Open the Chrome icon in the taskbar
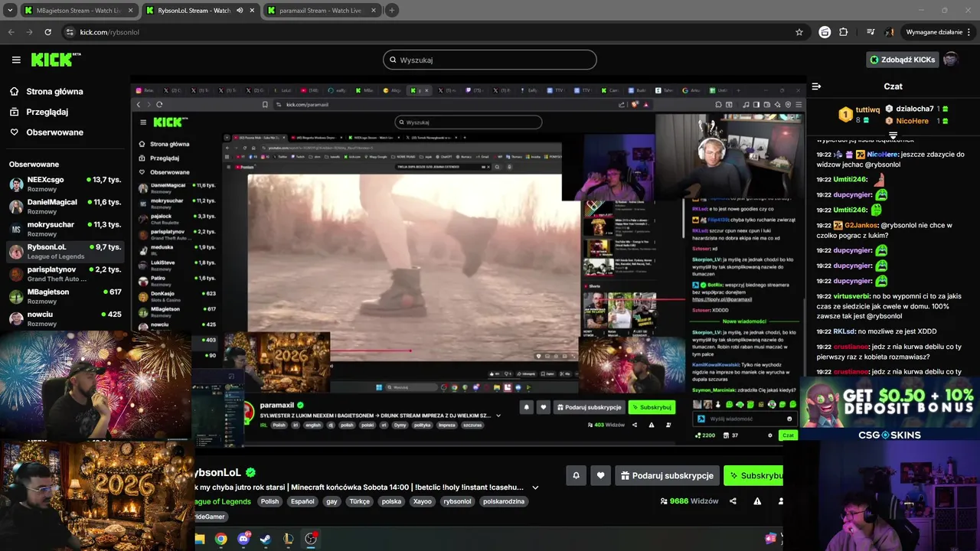 [220, 539]
